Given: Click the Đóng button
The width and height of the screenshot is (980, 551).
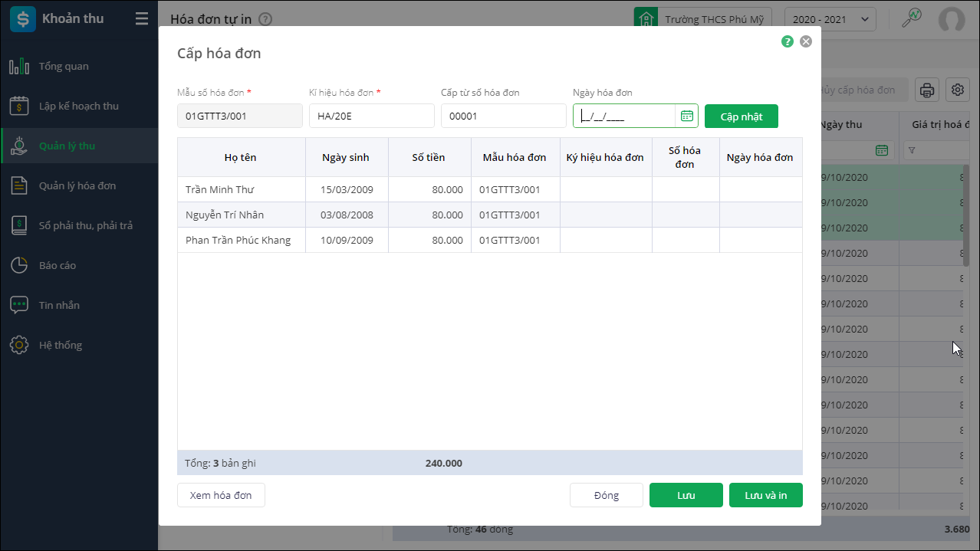Looking at the screenshot, I should coord(607,495).
